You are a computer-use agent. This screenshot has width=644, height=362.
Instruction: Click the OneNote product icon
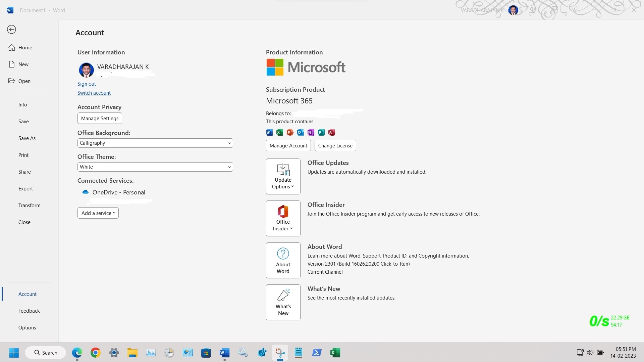coord(311,132)
